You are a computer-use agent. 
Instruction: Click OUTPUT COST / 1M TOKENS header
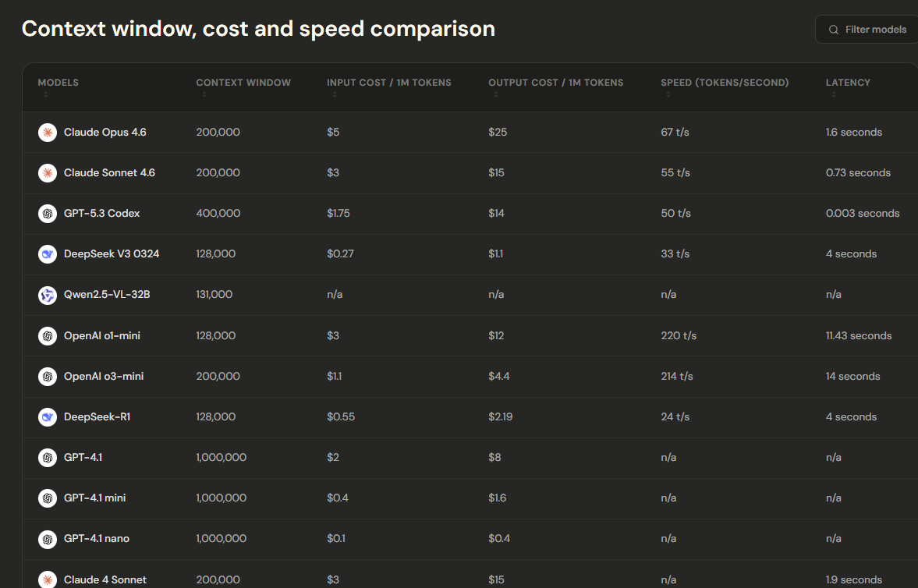(x=555, y=83)
